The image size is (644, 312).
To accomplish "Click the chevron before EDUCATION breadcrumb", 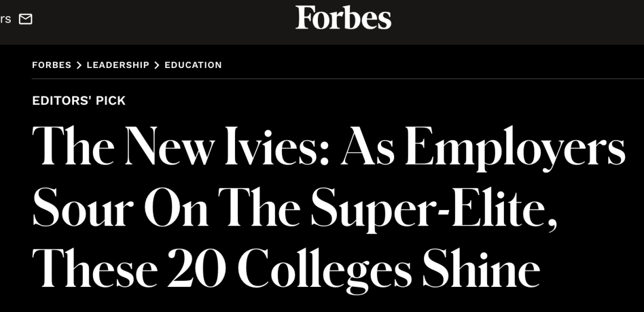I will (x=156, y=65).
